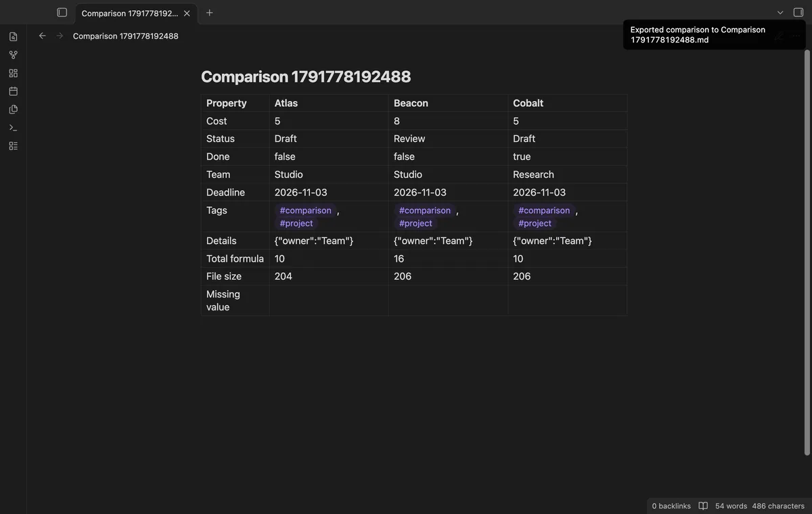Click the #project tag in Beacon column

(415, 223)
